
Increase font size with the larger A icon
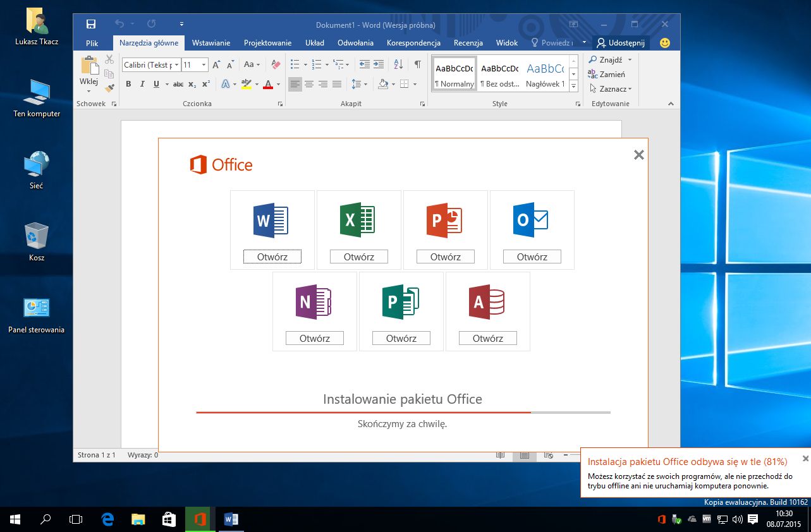(x=216, y=64)
